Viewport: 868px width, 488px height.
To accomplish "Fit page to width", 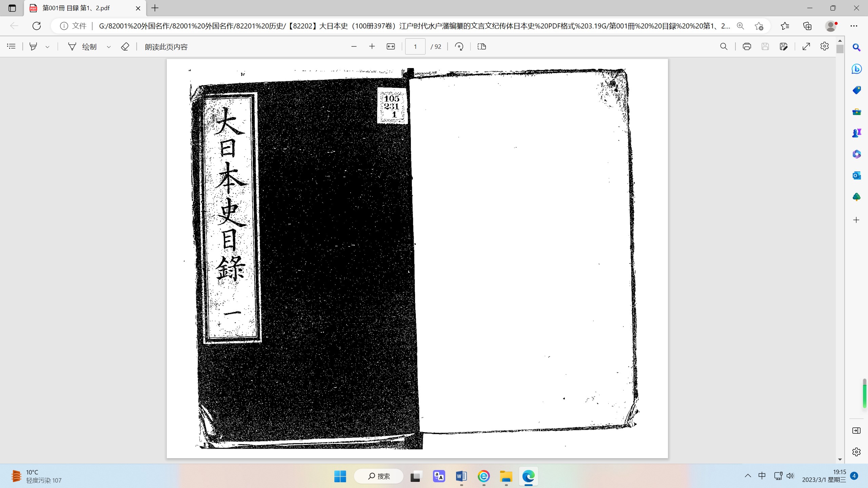I will point(391,46).
